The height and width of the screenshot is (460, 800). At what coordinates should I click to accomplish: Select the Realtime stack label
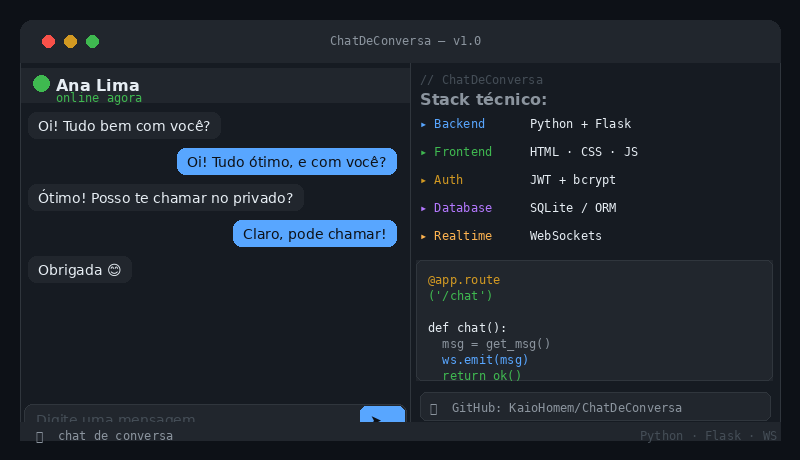(463, 236)
